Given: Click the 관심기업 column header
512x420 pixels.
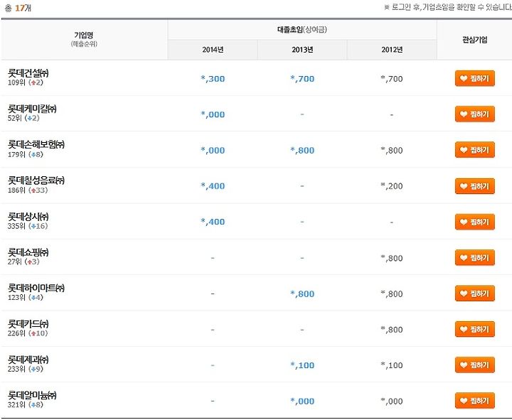Looking at the screenshot, I should [475, 40].
